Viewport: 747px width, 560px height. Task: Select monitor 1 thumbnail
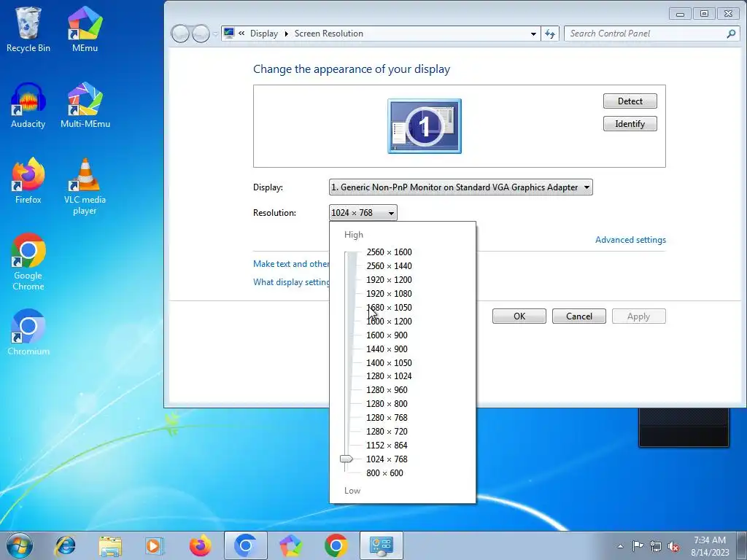click(425, 126)
